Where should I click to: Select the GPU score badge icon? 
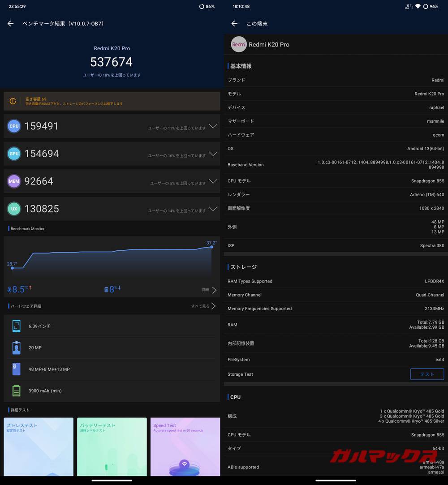point(14,154)
